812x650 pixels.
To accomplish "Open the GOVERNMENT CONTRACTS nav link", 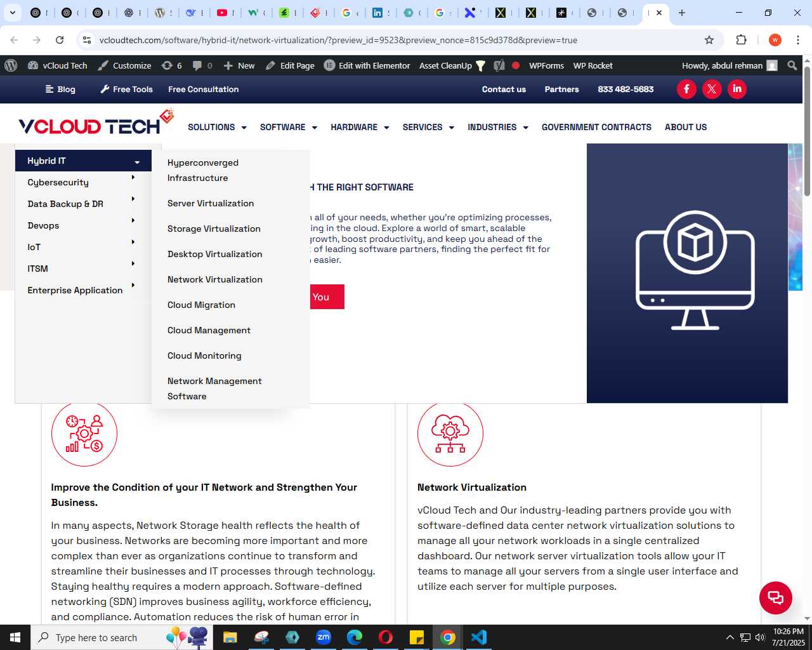I will 596,127.
